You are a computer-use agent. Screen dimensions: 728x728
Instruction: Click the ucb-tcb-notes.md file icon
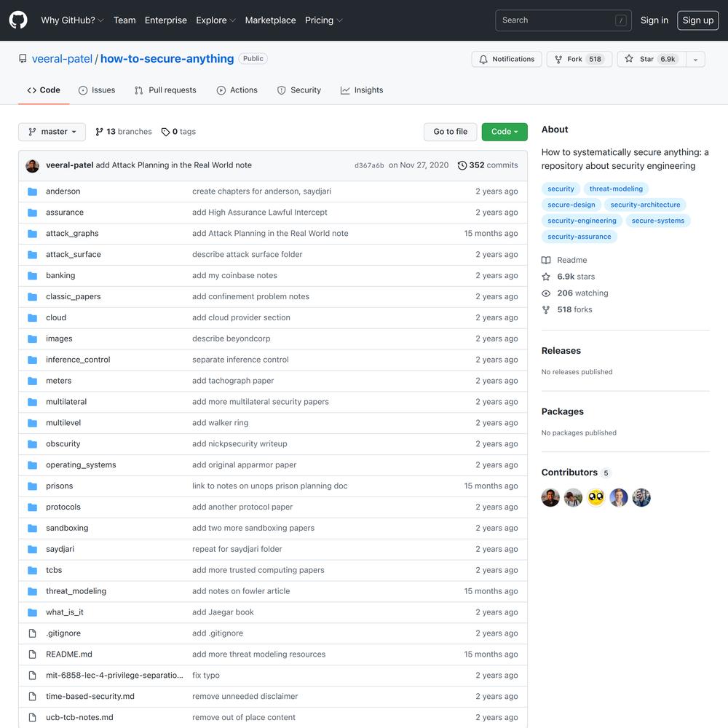point(32,717)
